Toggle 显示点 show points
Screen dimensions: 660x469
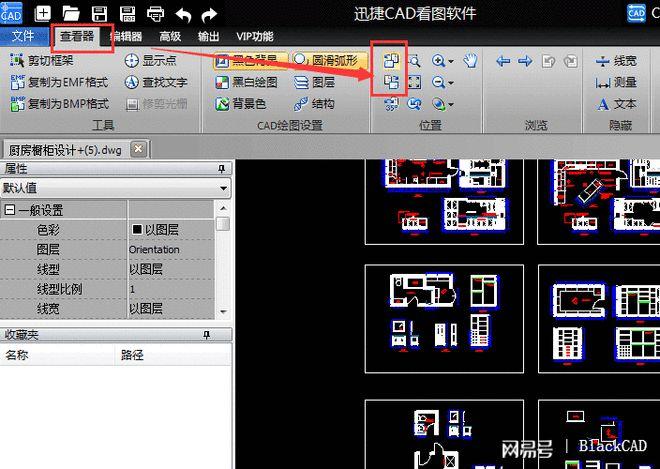coord(150,61)
